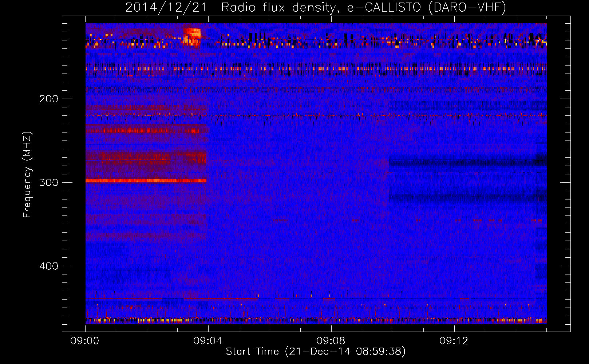Click the 09:08 time tick label
The height and width of the screenshot is (364, 589).
[x=331, y=341]
